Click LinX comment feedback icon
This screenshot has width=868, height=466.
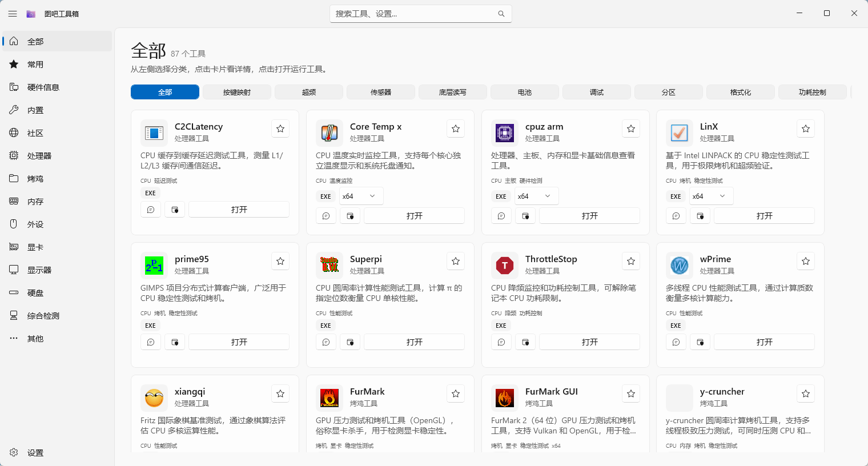[x=676, y=216]
